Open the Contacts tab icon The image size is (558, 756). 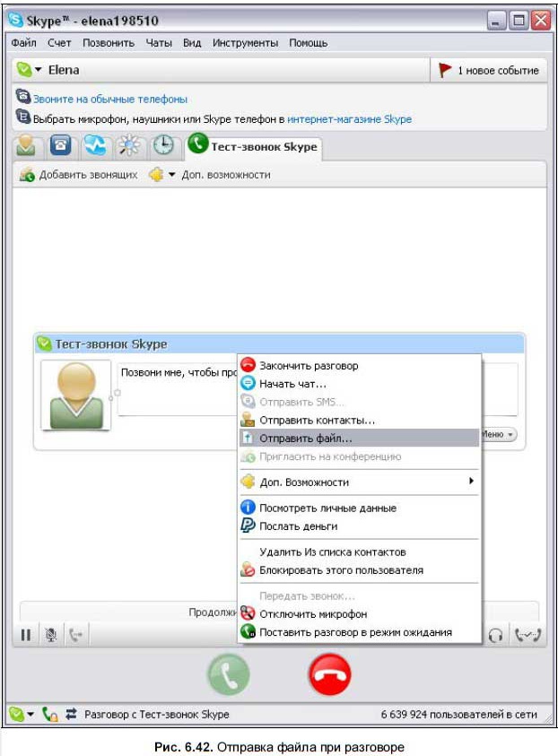(x=27, y=145)
